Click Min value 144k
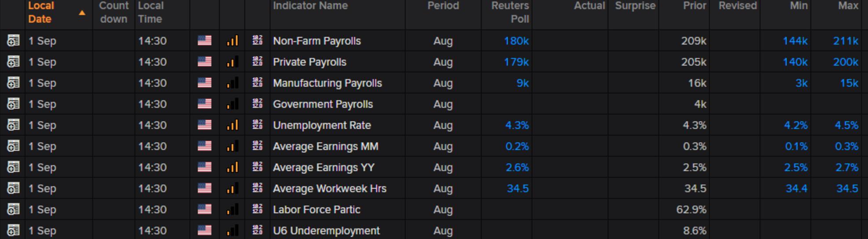The width and height of the screenshot is (868, 239). (x=795, y=41)
